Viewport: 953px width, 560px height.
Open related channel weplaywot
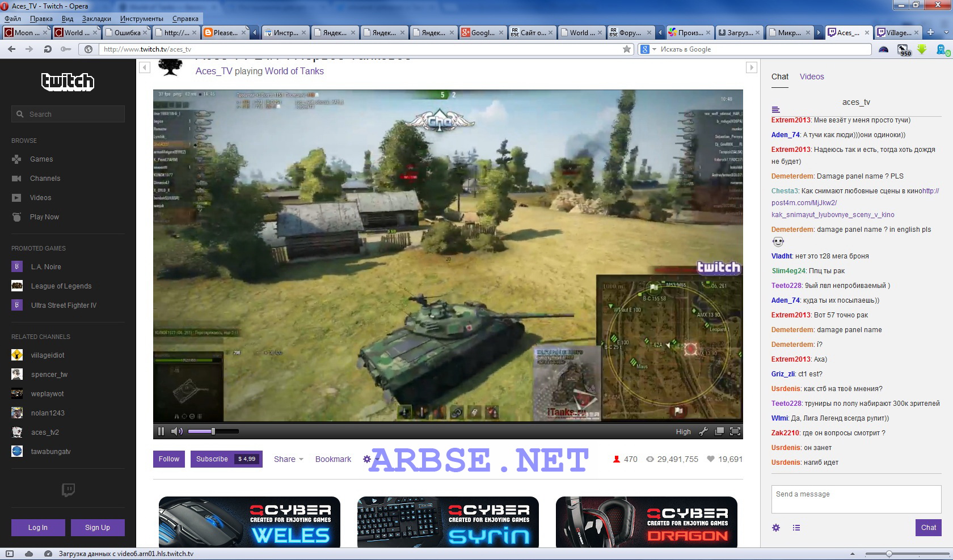(47, 394)
